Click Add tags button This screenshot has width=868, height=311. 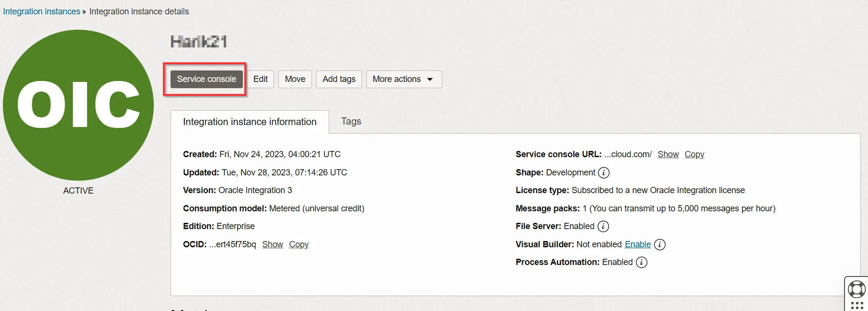[x=339, y=79]
